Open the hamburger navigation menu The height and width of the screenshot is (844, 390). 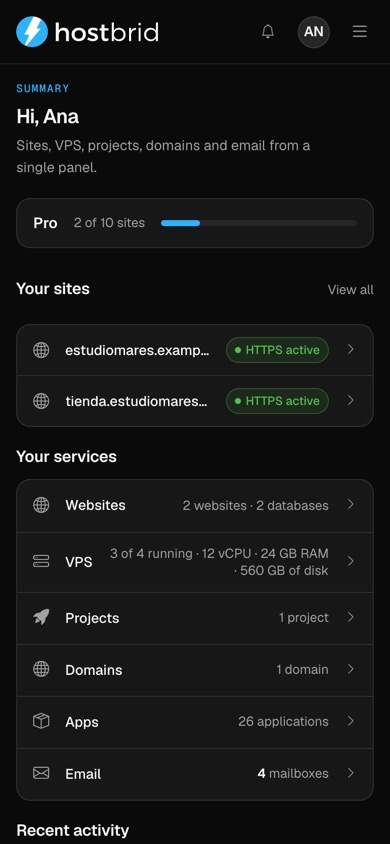[360, 32]
